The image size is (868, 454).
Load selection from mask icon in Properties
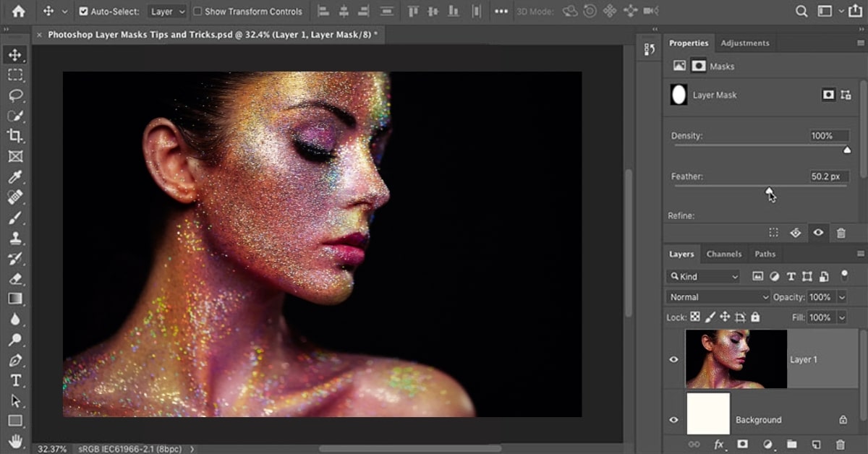[773, 233]
